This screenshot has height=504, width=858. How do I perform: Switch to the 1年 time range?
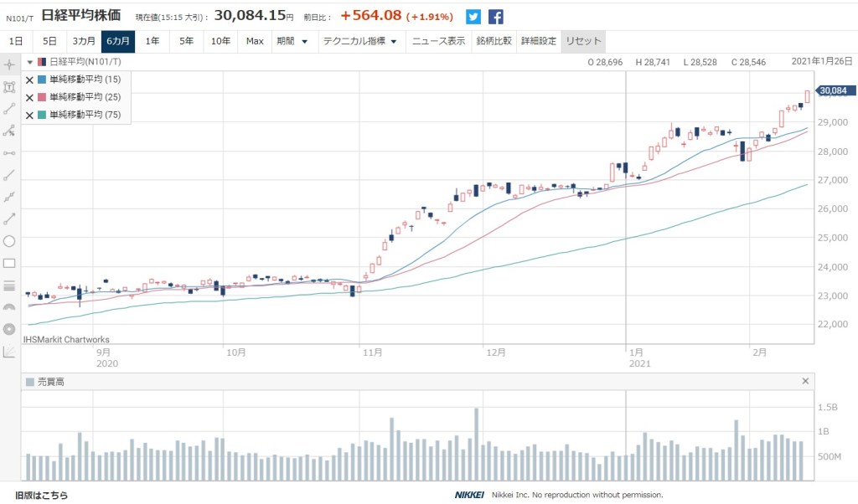point(152,41)
